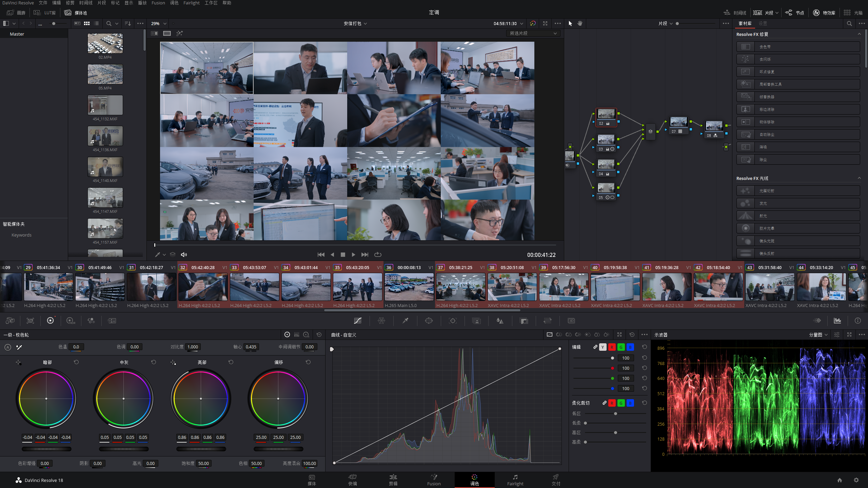Image resolution: width=868 pixels, height=488 pixels.
Task: Collapse the Resolve FX 光线 section
Action: (859, 178)
